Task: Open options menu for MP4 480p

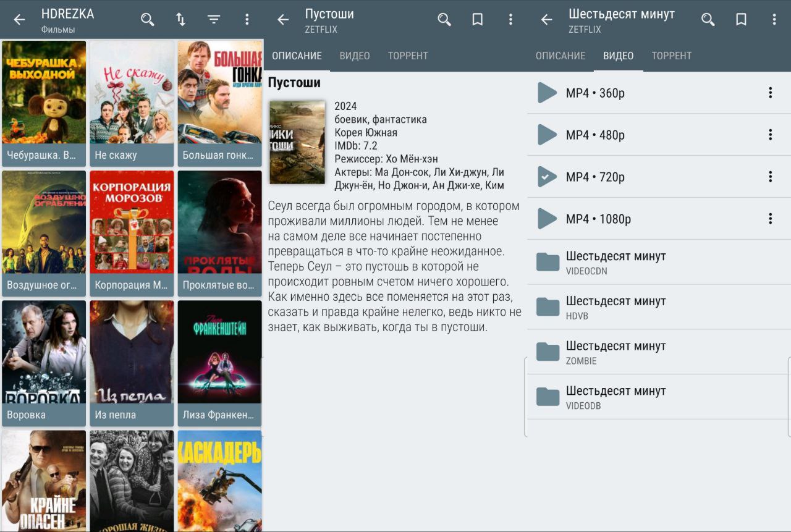Action: (770, 135)
